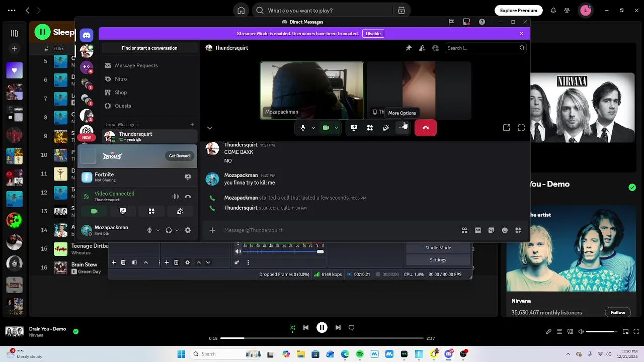Open GIF picker in message bar
The width and height of the screenshot is (644, 362).
pyautogui.click(x=478, y=230)
